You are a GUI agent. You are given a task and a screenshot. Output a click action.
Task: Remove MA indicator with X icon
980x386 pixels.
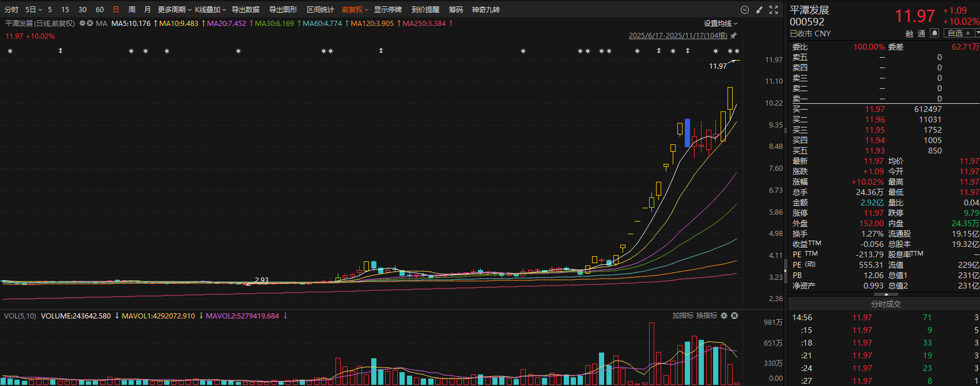coord(90,24)
